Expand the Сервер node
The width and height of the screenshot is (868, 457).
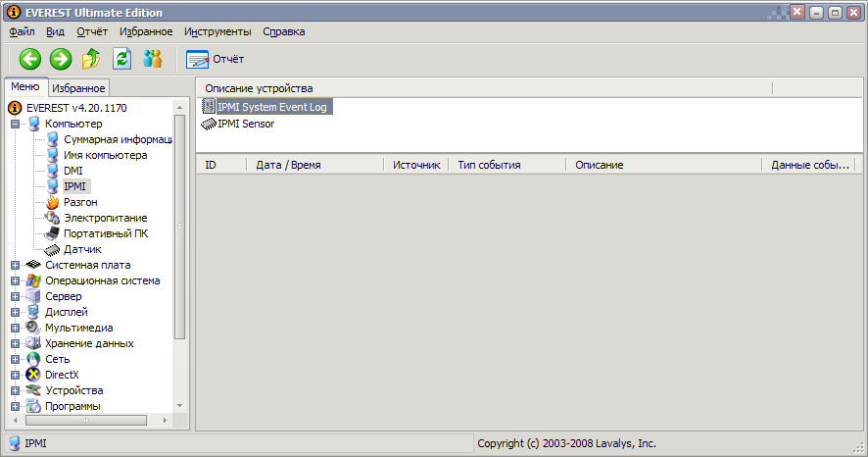(16, 296)
